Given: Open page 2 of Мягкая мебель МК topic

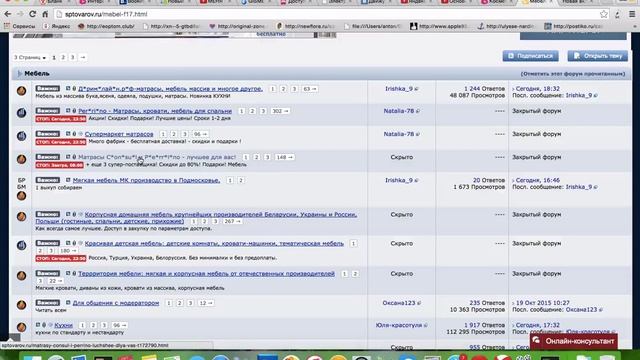Looking at the screenshot, I should click(241, 180).
